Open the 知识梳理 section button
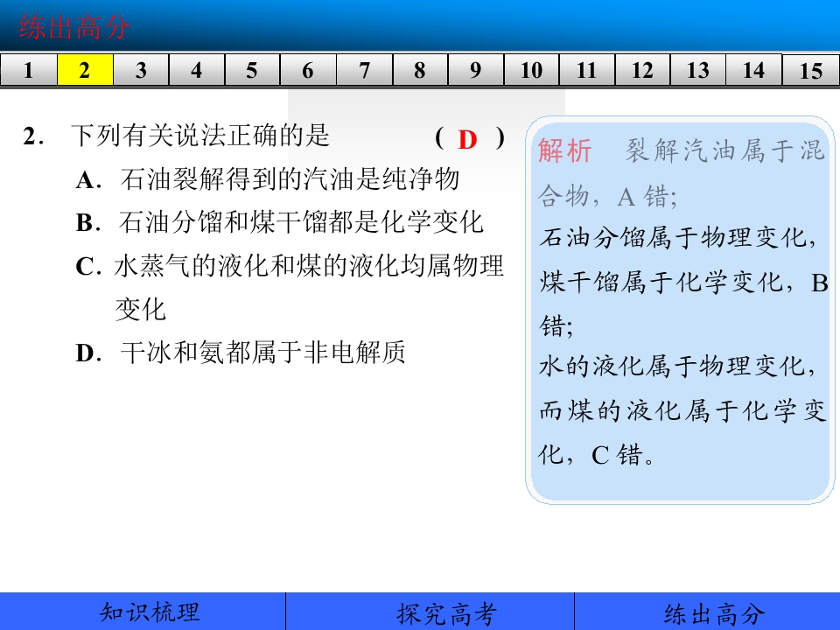Viewport: 840px width, 630px height. [x=143, y=612]
